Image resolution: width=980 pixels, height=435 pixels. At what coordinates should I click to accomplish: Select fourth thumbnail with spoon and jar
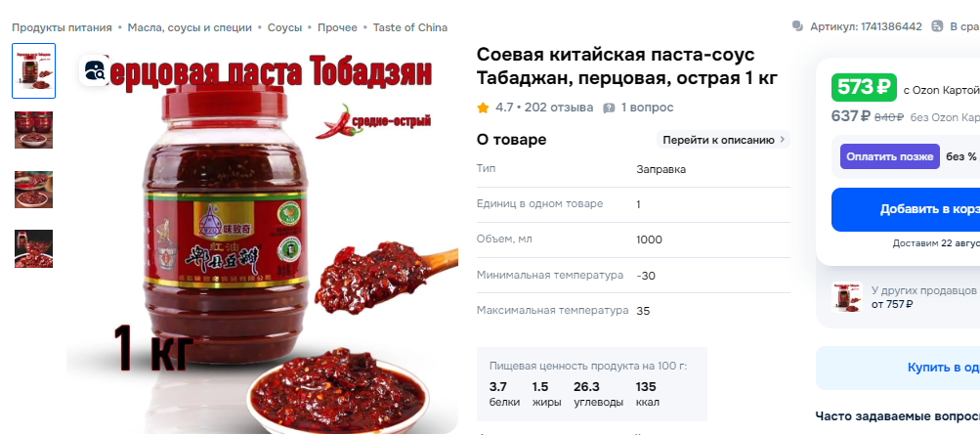point(34,248)
